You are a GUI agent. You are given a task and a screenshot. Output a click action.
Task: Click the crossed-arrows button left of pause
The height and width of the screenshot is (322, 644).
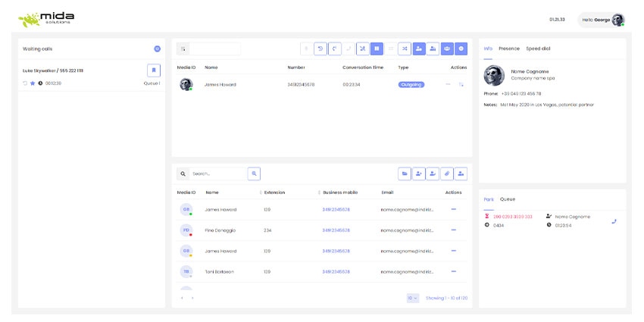[363, 49]
